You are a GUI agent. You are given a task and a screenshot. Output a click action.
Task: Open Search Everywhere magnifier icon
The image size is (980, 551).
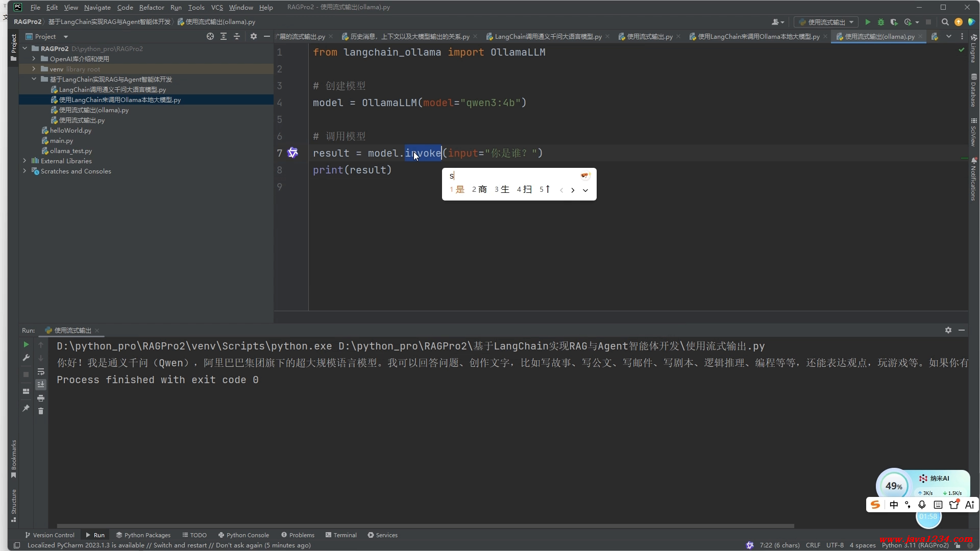pyautogui.click(x=945, y=22)
